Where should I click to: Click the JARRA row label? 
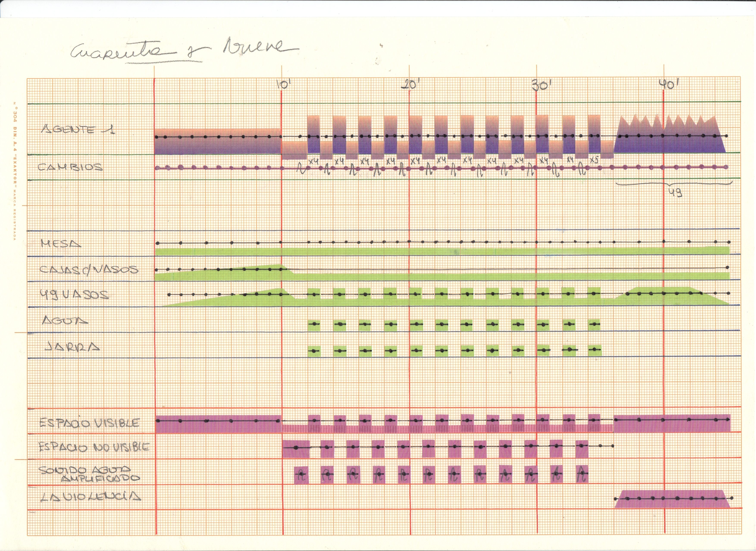(72, 347)
